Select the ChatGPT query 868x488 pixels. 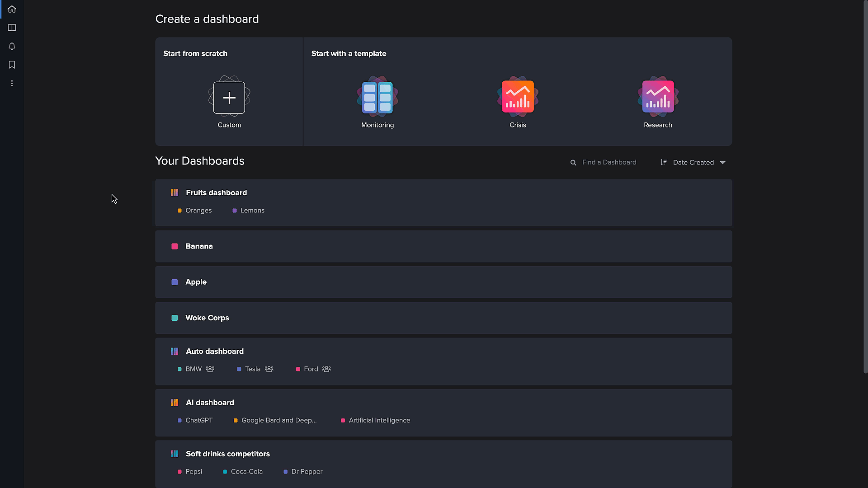pyautogui.click(x=195, y=420)
